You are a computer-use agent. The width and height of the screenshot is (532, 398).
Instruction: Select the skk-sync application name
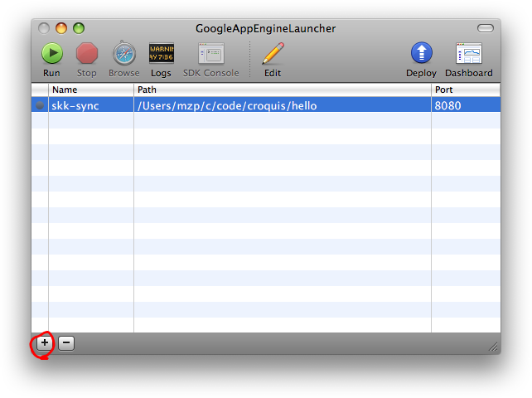(x=75, y=105)
